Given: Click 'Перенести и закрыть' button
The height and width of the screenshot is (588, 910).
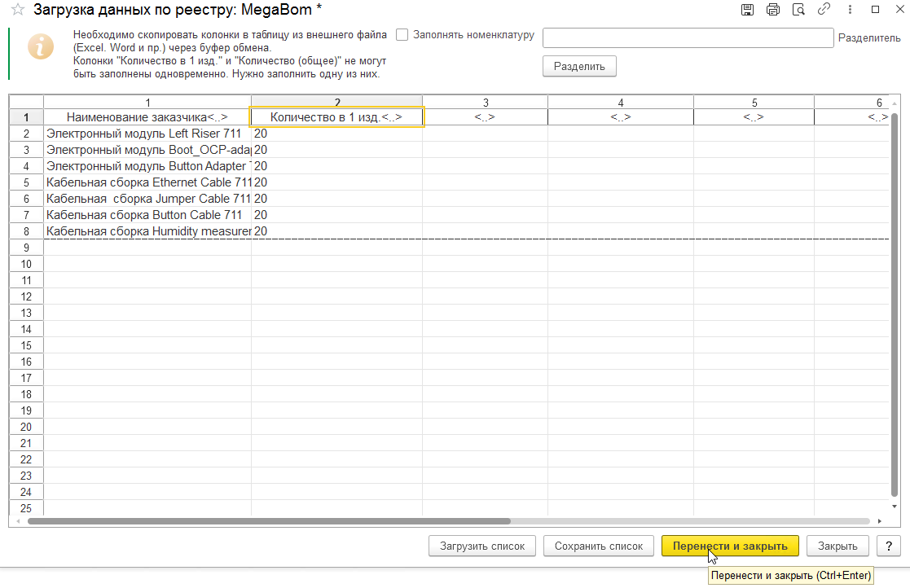Looking at the screenshot, I should tap(730, 546).
